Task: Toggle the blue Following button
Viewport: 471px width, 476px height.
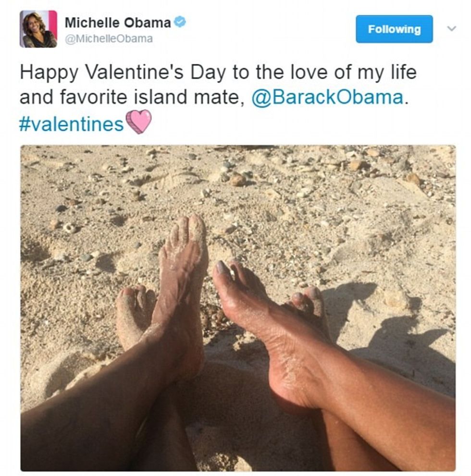Action: pos(394,29)
